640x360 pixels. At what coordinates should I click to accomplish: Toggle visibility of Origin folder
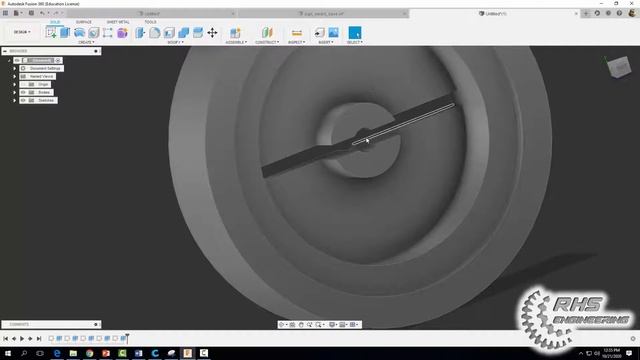point(23,84)
